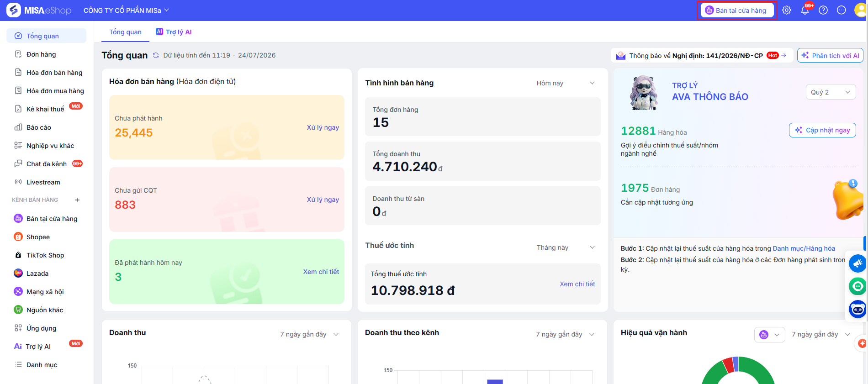This screenshot has width=868, height=384.
Task: Click the Chưa phát hành value 25,445
Action: pos(134,133)
